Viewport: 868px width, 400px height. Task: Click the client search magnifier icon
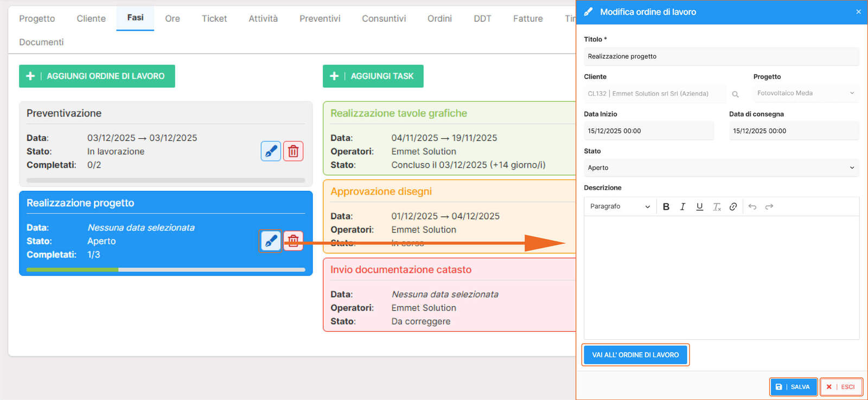tap(735, 94)
